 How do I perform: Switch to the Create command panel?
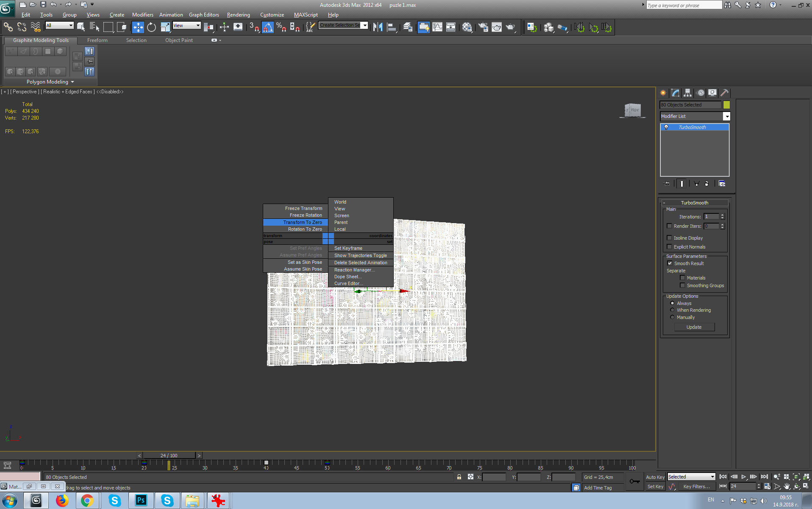(x=663, y=92)
